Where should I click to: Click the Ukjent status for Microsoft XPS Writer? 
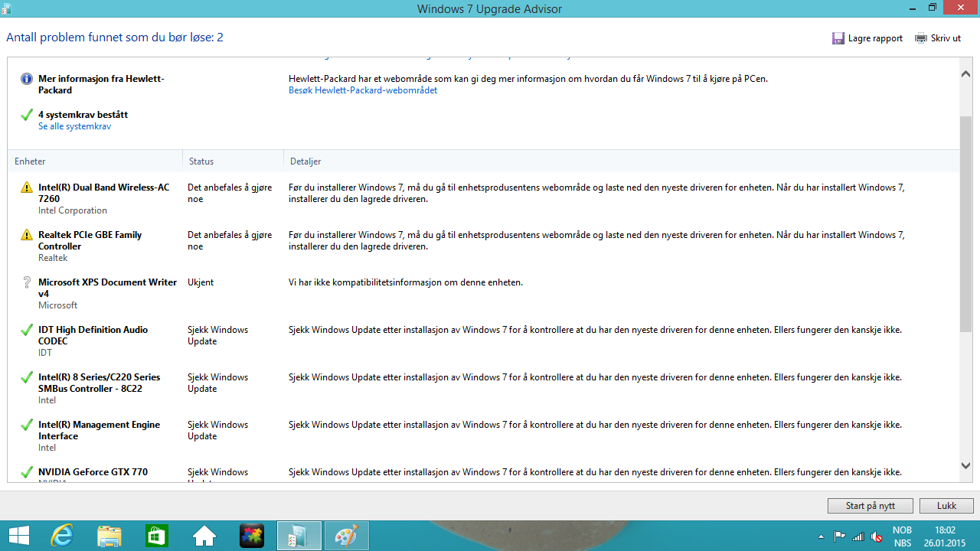tap(201, 282)
